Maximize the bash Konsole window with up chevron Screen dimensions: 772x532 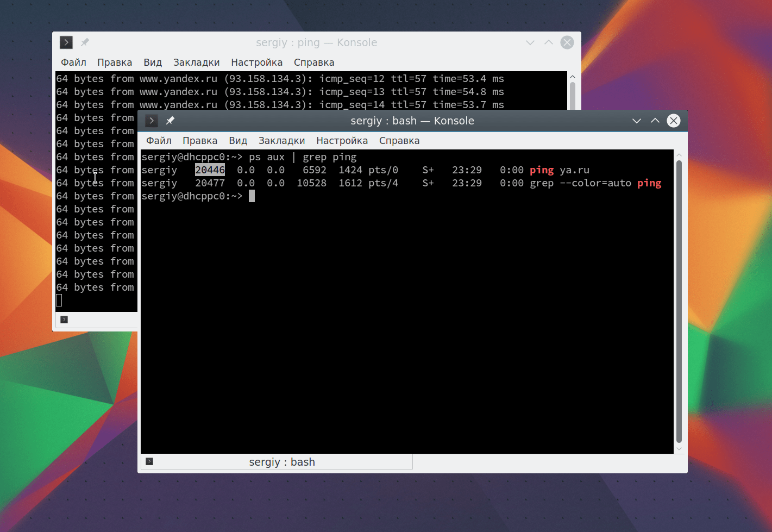pyautogui.click(x=655, y=121)
